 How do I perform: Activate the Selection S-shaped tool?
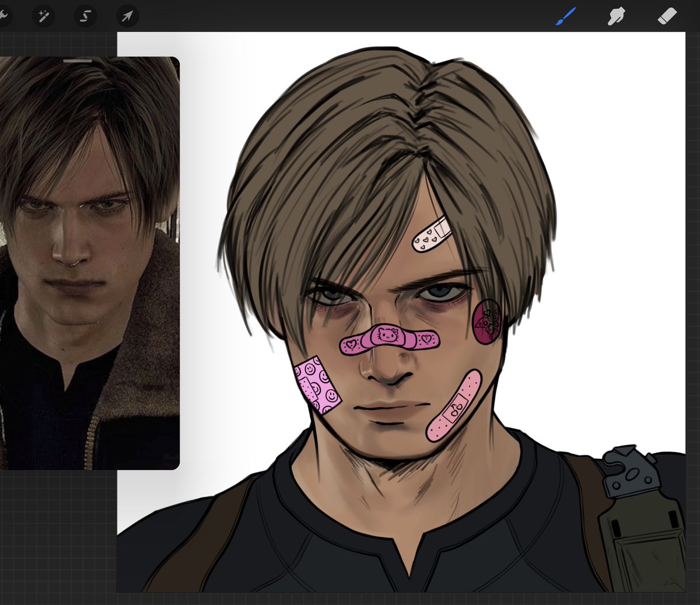coord(85,16)
